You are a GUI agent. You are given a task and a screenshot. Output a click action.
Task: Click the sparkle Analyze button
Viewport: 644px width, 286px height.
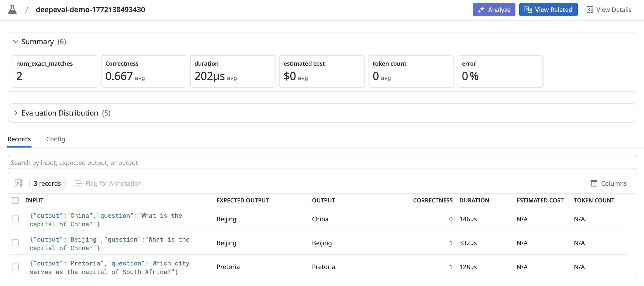[494, 10]
